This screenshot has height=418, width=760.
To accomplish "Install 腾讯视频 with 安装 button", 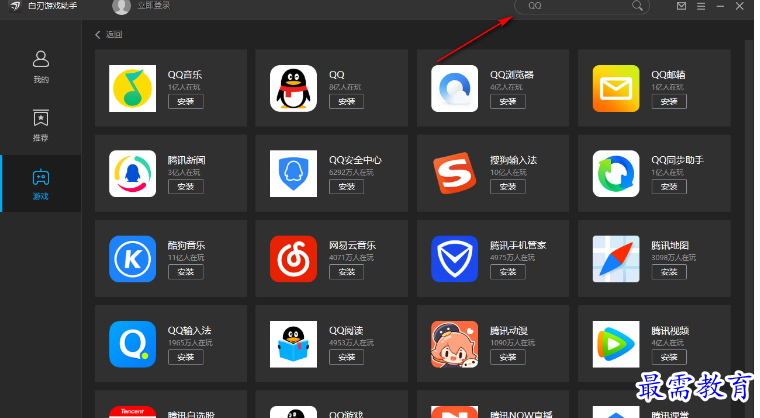I will [669, 357].
